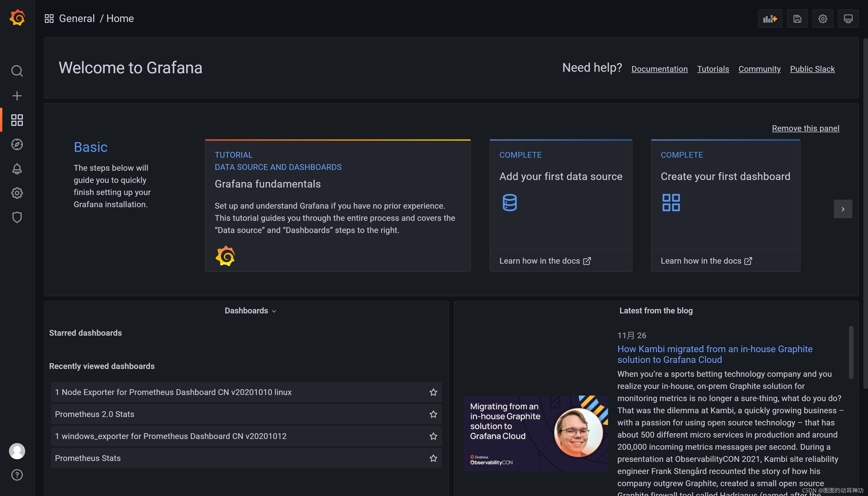This screenshot has height=496, width=868.
Task: Open the Explore compass icon
Action: click(17, 144)
